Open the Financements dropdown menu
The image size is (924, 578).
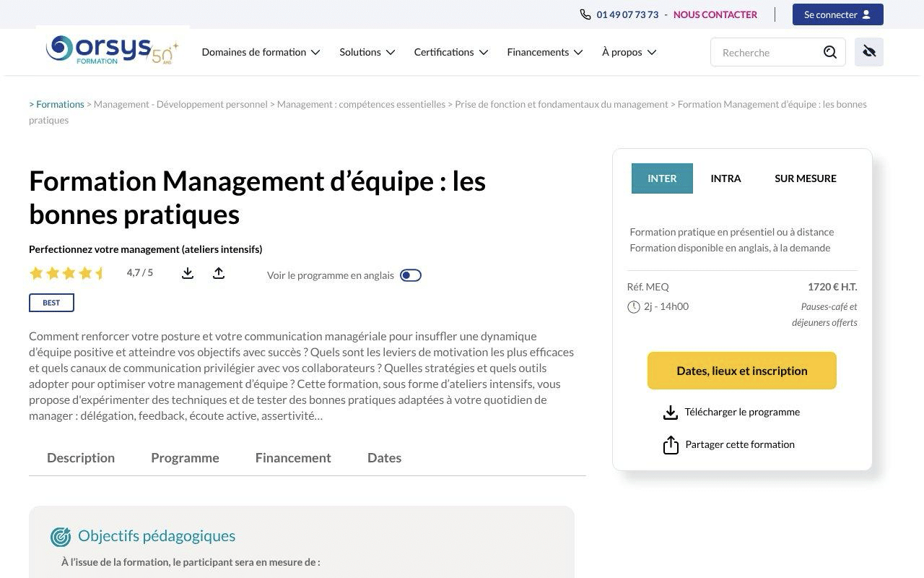(x=545, y=52)
